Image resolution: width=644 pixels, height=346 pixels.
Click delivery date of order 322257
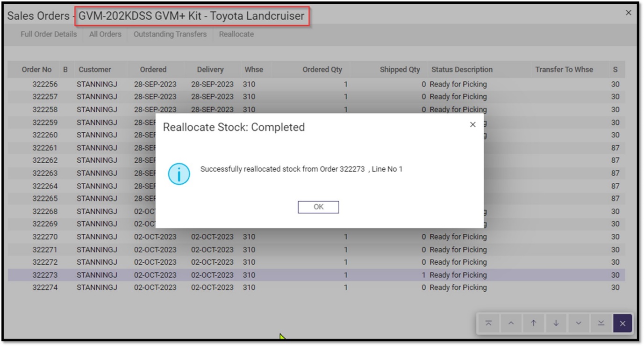tap(212, 97)
